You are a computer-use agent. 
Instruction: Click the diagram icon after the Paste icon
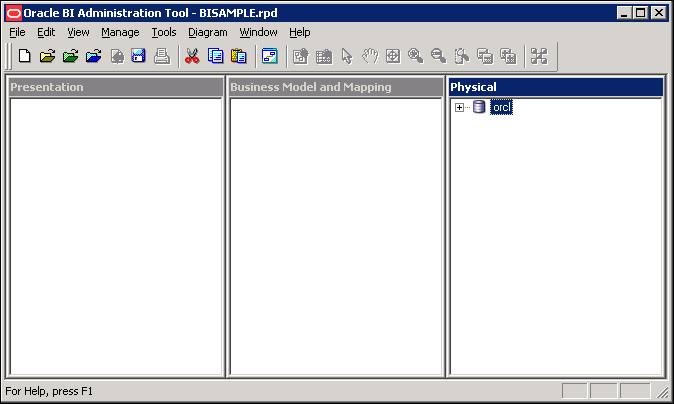pyautogui.click(x=270, y=56)
